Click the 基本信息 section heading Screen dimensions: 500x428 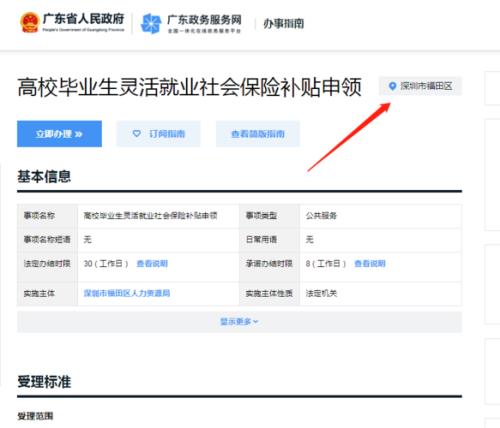[44, 176]
